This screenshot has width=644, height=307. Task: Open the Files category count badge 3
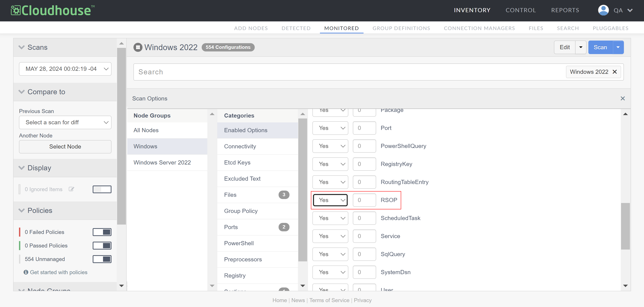click(284, 195)
